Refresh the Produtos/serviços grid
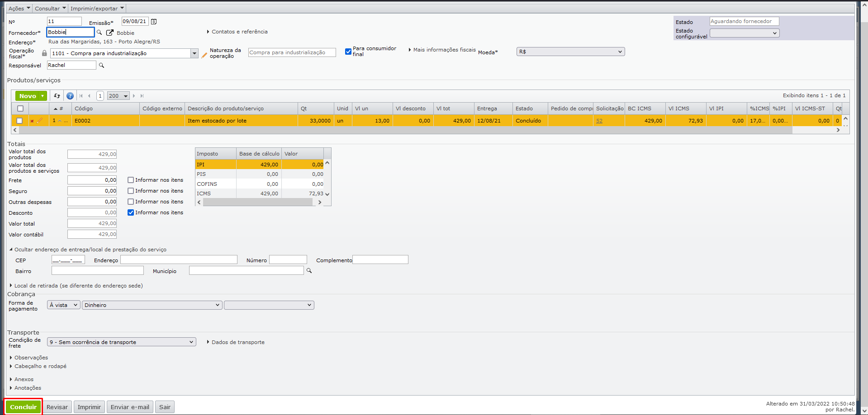868x415 pixels. pyautogui.click(x=57, y=96)
